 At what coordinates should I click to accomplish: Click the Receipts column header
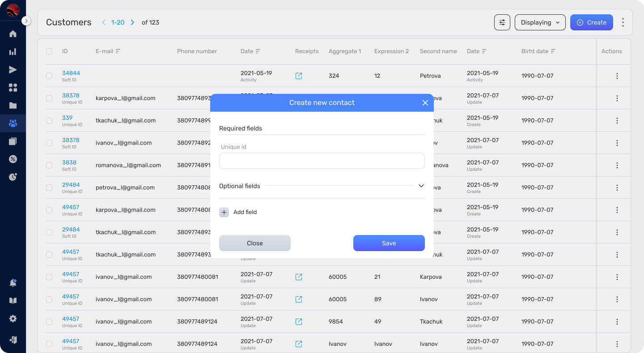click(307, 51)
